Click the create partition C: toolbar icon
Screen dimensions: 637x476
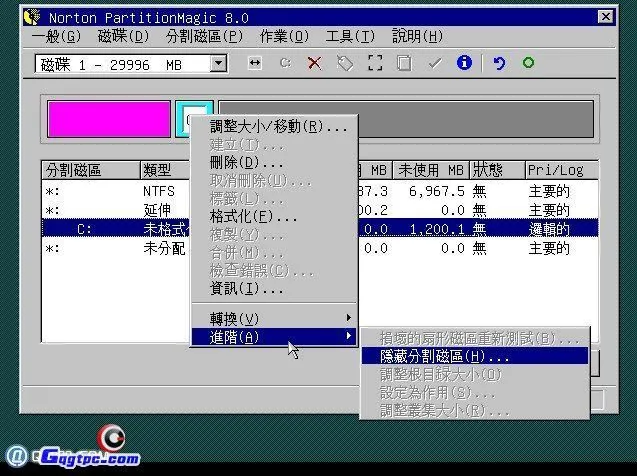tap(285, 63)
